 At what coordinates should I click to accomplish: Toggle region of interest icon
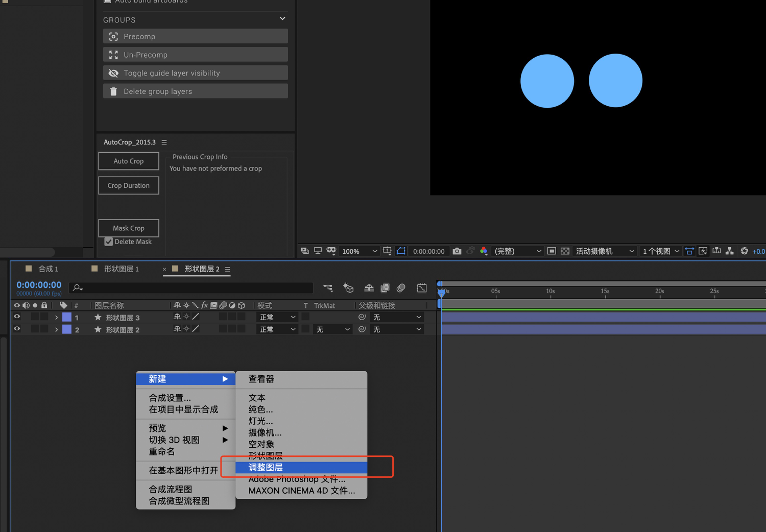(x=401, y=251)
